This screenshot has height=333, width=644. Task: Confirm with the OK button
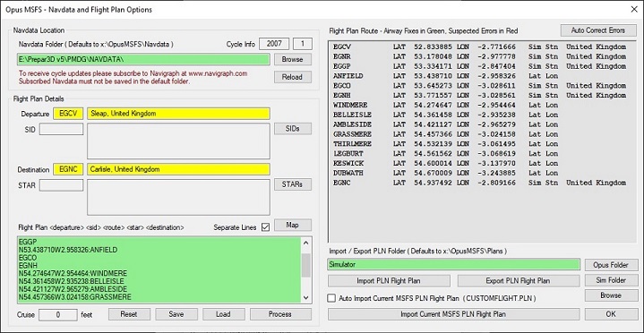click(611, 314)
